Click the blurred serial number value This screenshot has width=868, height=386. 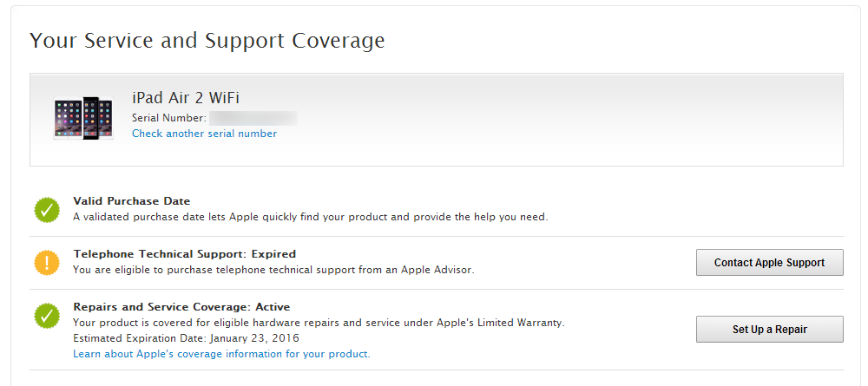(253, 118)
